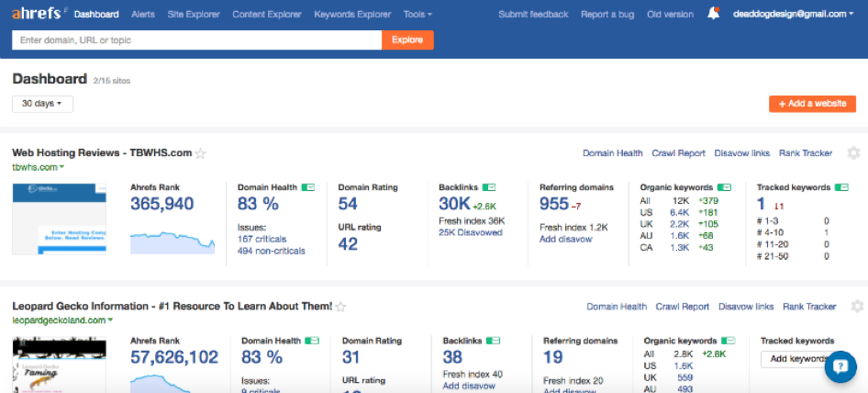Click the orange Explore button
868x393 pixels.
click(407, 39)
